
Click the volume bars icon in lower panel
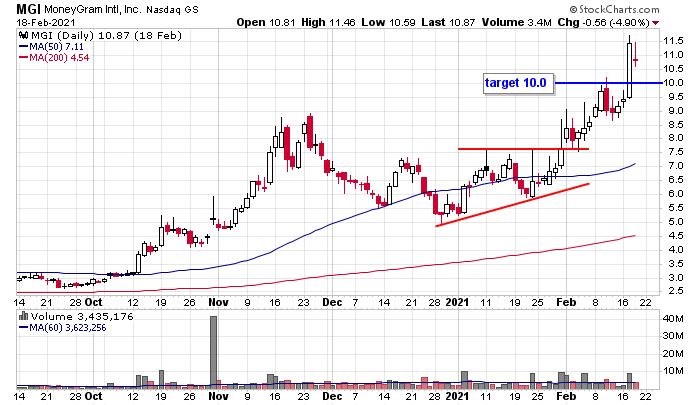click(x=23, y=317)
